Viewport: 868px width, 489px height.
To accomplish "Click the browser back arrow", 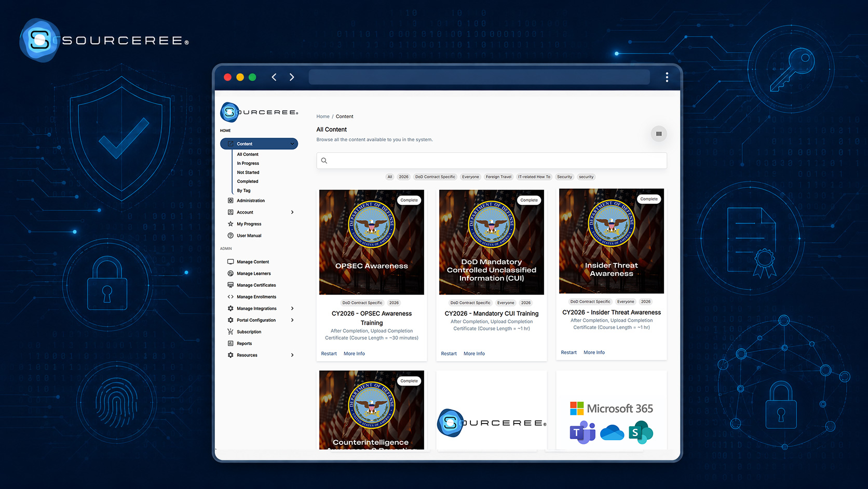I will pyautogui.click(x=274, y=77).
